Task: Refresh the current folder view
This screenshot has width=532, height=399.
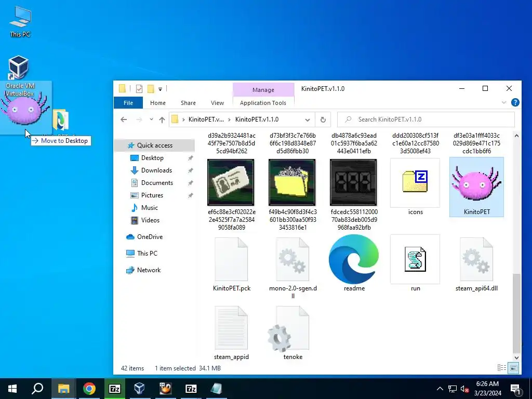Action: [323, 119]
